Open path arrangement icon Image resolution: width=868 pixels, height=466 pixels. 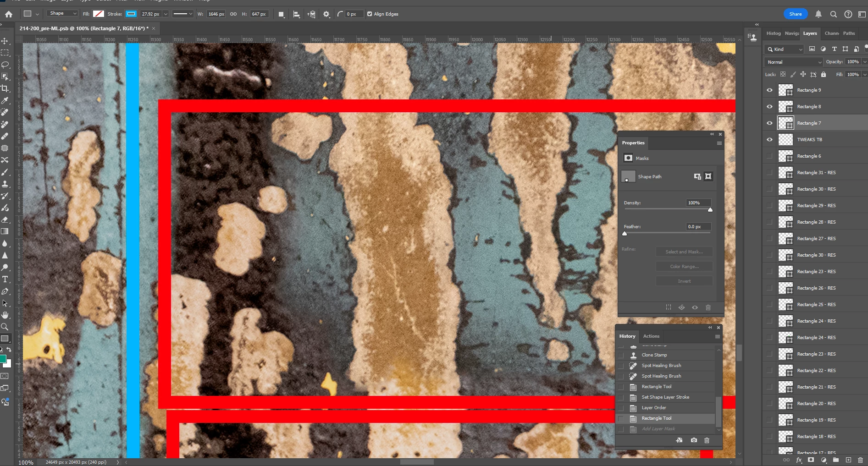[x=311, y=14]
